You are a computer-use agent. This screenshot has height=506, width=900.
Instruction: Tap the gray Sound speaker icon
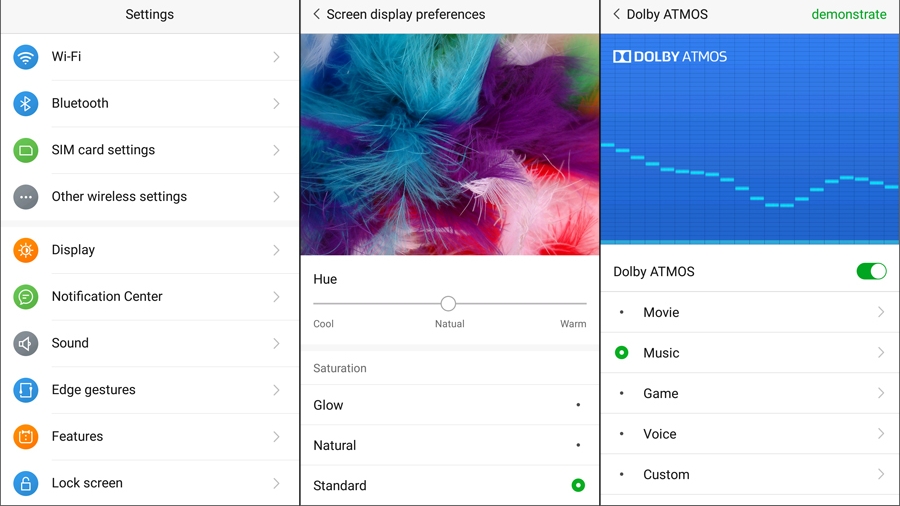[26, 344]
